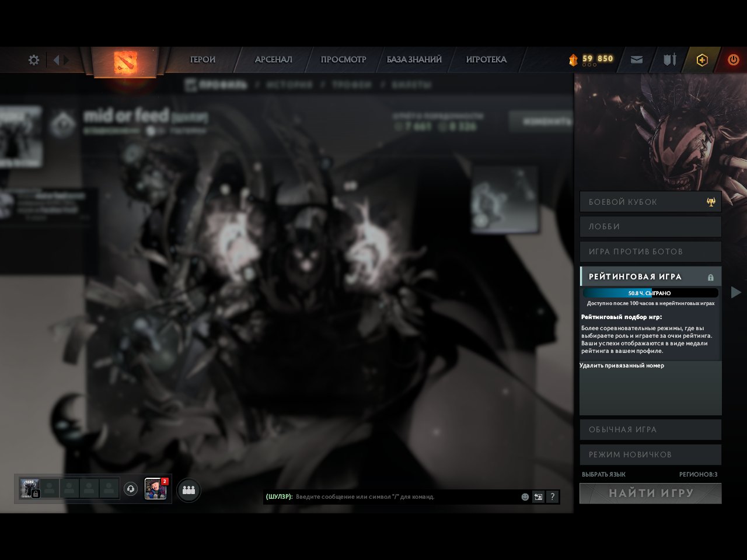Open the emoticon picker in chat
Screen dimensions: 747x560
pos(525,497)
